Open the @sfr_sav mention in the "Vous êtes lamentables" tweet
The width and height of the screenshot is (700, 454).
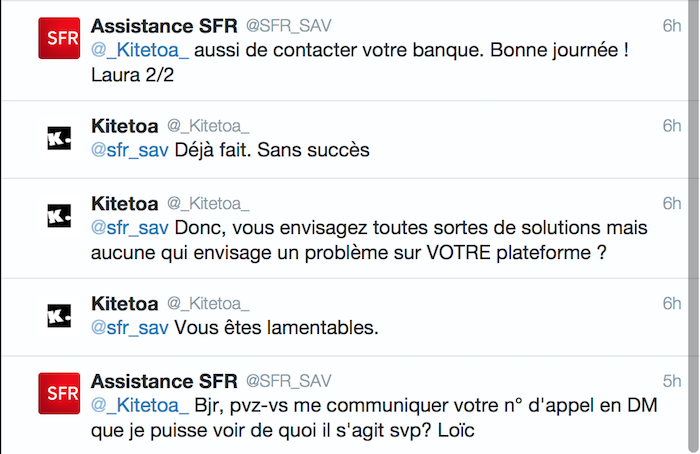click(129, 328)
